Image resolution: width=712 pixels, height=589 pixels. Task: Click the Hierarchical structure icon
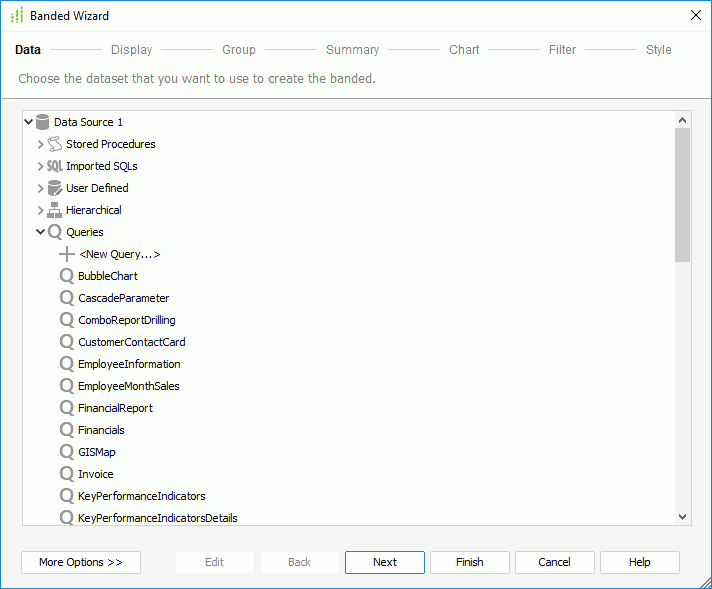tap(54, 210)
